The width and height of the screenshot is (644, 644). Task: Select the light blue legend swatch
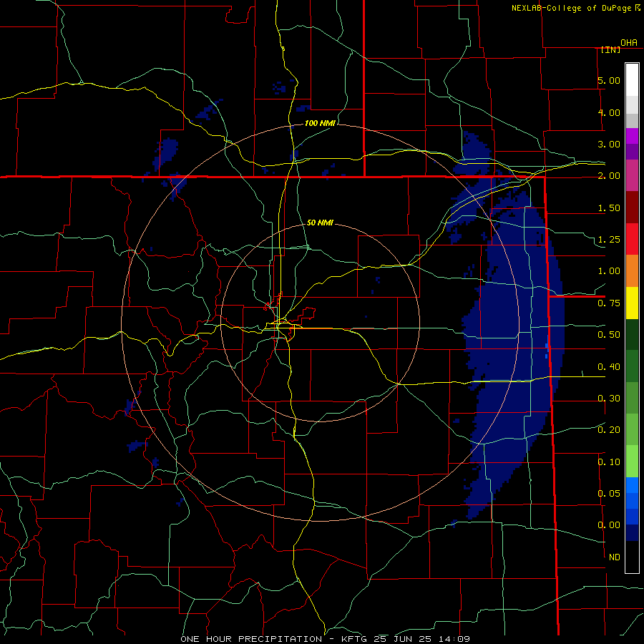pos(632,485)
